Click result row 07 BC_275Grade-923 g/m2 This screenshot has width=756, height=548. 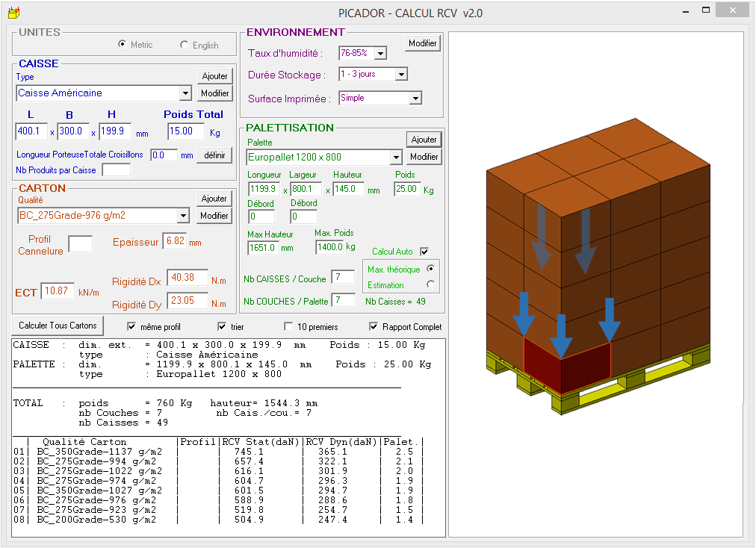pos(218,510)
